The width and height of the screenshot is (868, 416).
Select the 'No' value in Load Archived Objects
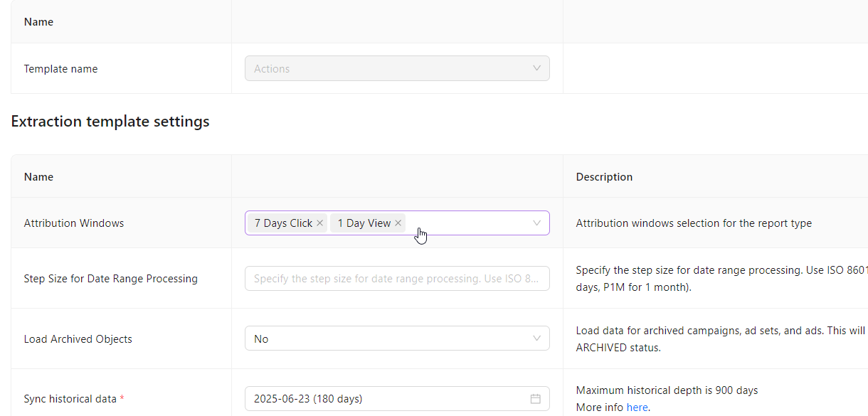(x=262, y=339)
